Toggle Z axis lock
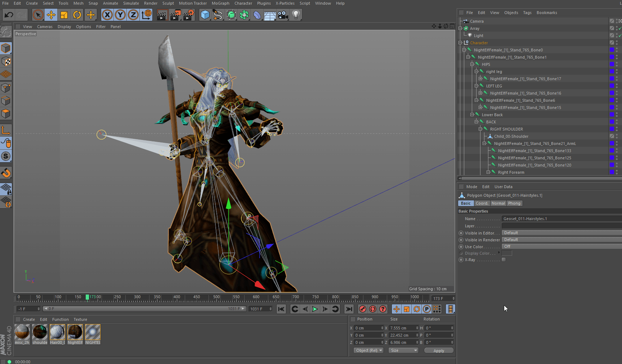The image size is (622, 364). coord(133,15)
